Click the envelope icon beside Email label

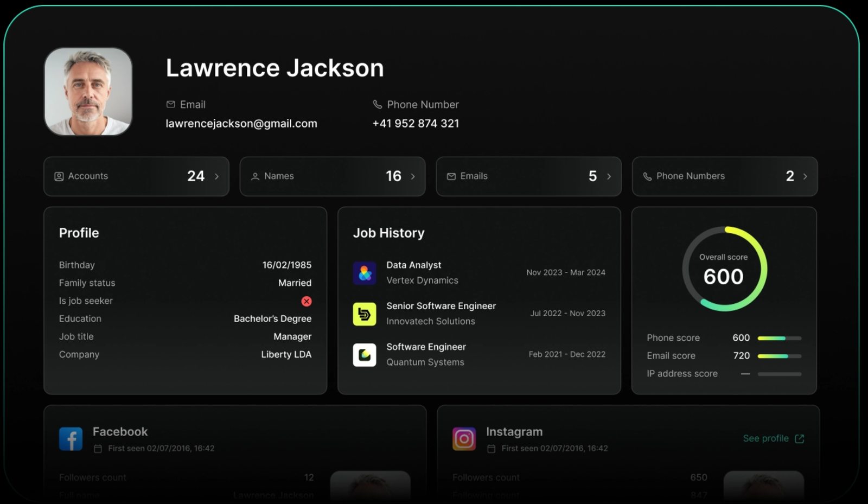(x=171, y=104)
